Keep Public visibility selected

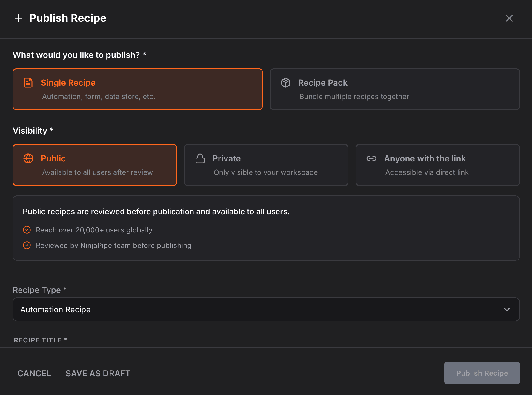95,165
